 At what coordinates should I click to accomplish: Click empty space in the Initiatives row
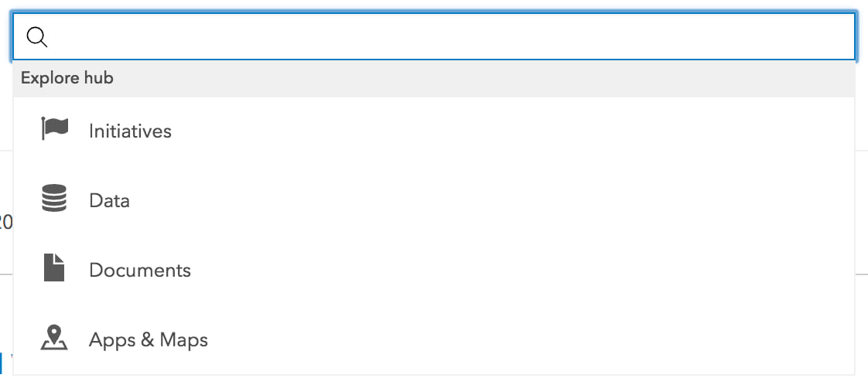[x=498, y=131]
